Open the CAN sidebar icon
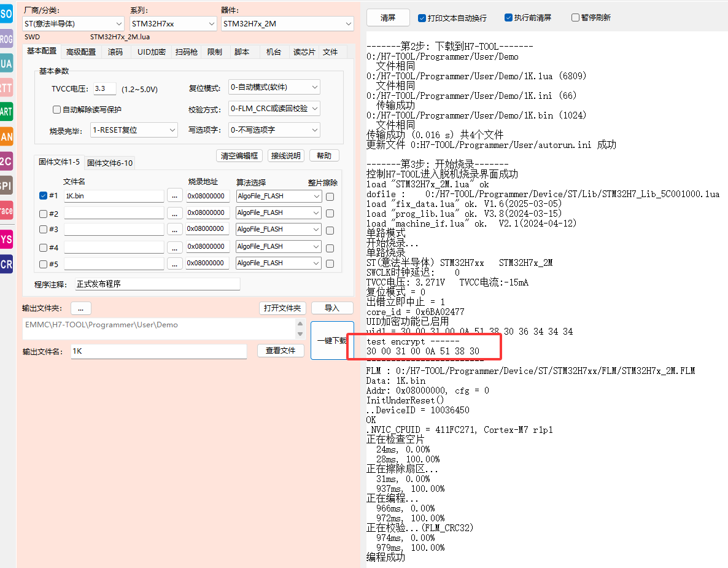Image resolution: width=728 pixels, height=568 pixels. coord(6,136)
